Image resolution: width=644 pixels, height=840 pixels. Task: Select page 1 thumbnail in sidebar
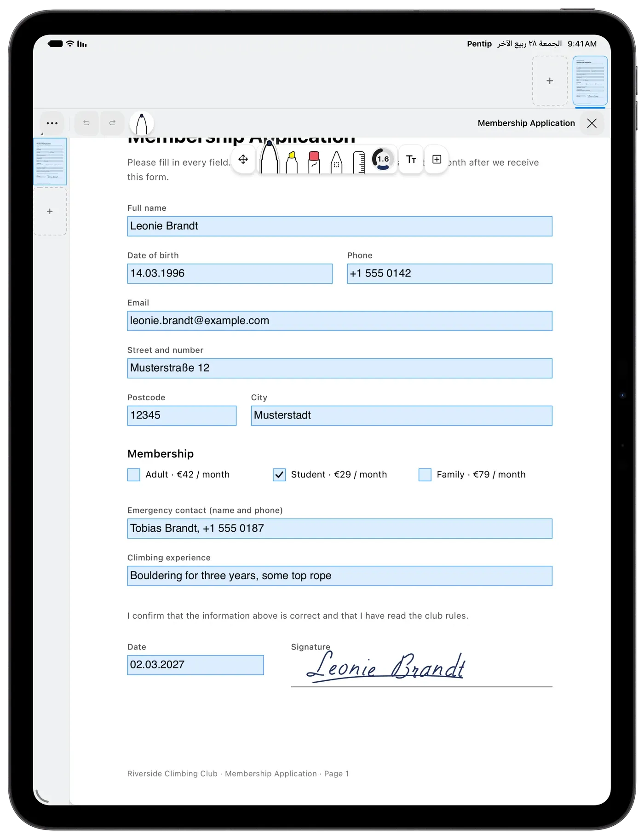point(50,161)
